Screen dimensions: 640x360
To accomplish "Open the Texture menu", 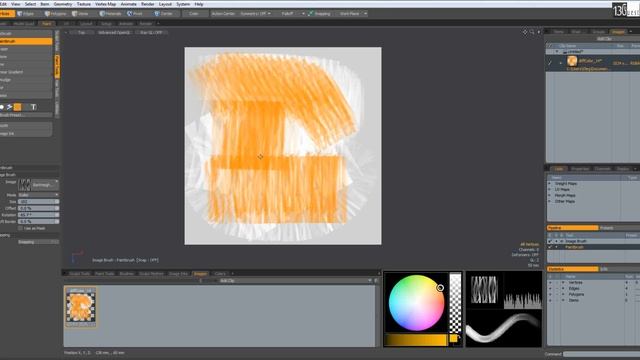I will (x=84, y=4).
